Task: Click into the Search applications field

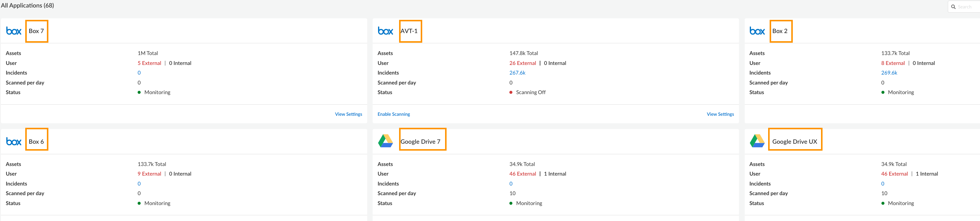Action: pos(966,7)
